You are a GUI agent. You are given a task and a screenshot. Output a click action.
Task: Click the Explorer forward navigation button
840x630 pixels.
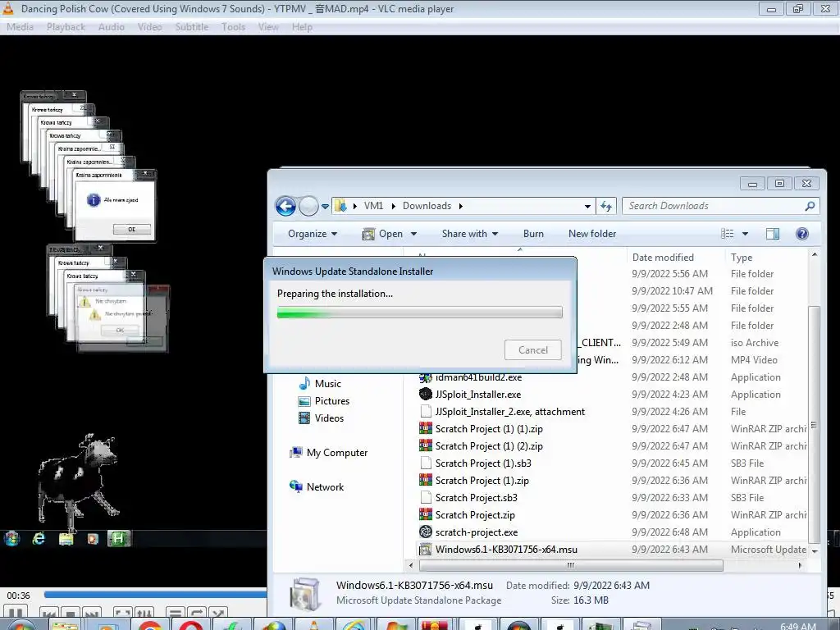pos(308,206)
